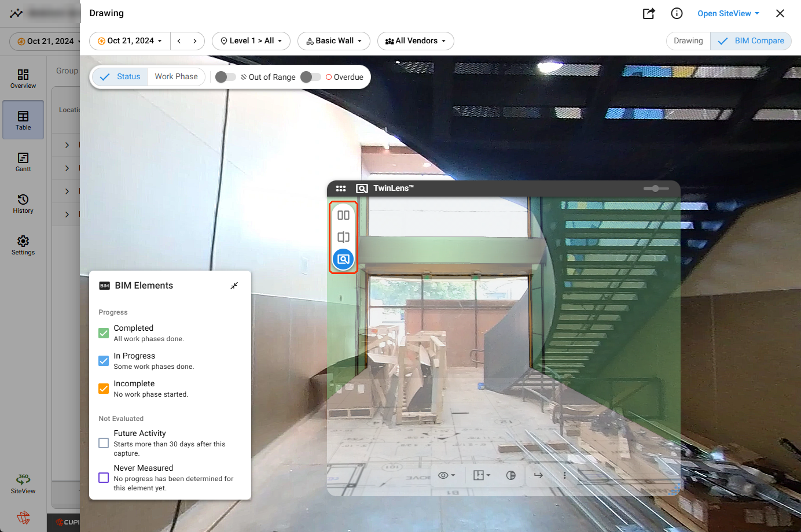Select the split compare view icon in TwinLens

click(343, 237)
